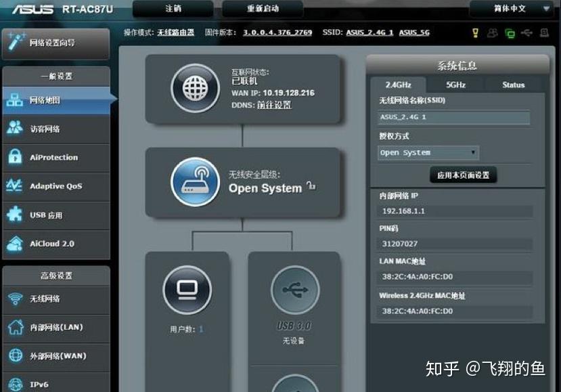Switch to the Status tab

(513, 85)
